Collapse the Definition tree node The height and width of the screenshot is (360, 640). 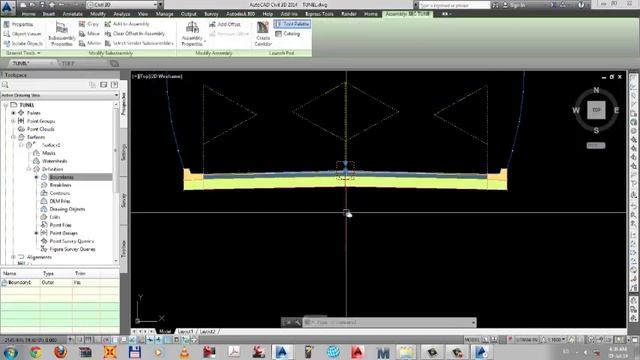coord(29,169)
